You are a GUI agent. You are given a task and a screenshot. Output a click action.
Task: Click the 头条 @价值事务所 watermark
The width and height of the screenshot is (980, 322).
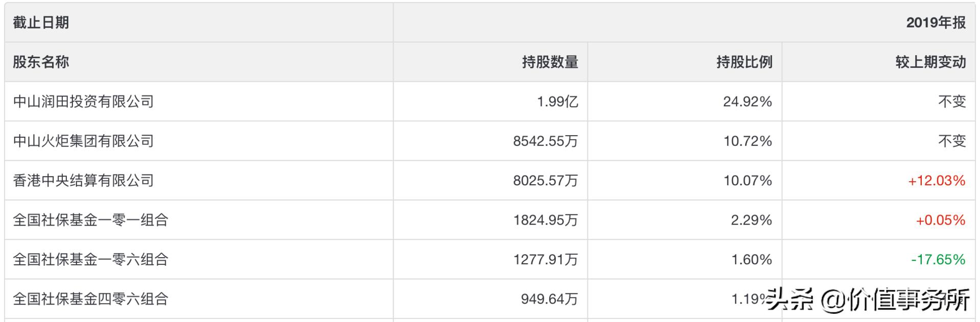click(868, 300)
